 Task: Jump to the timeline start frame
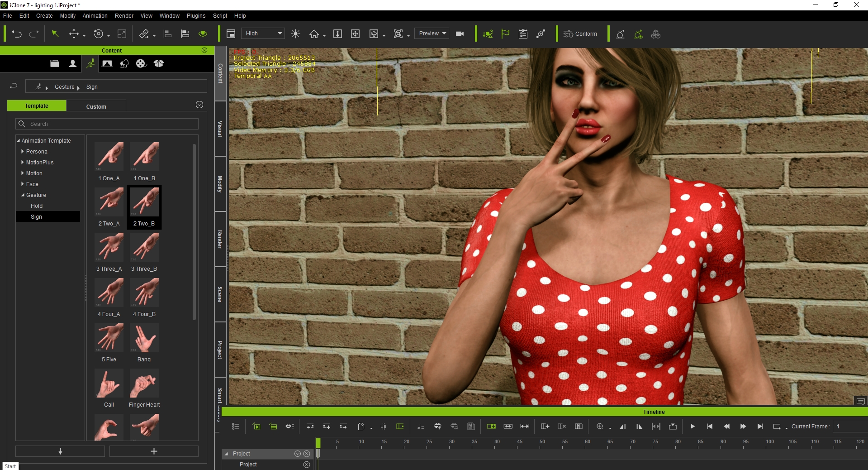pyautogui.click(x=710, y=427)
